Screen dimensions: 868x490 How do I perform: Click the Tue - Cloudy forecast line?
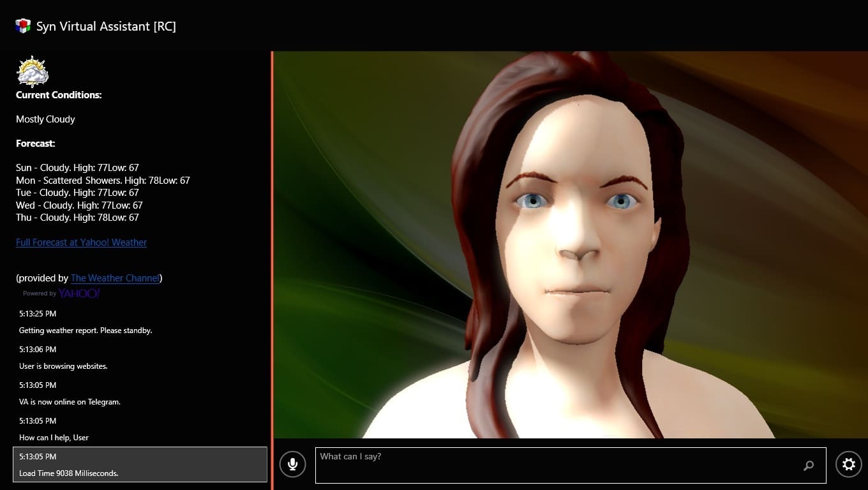(77, 193)
